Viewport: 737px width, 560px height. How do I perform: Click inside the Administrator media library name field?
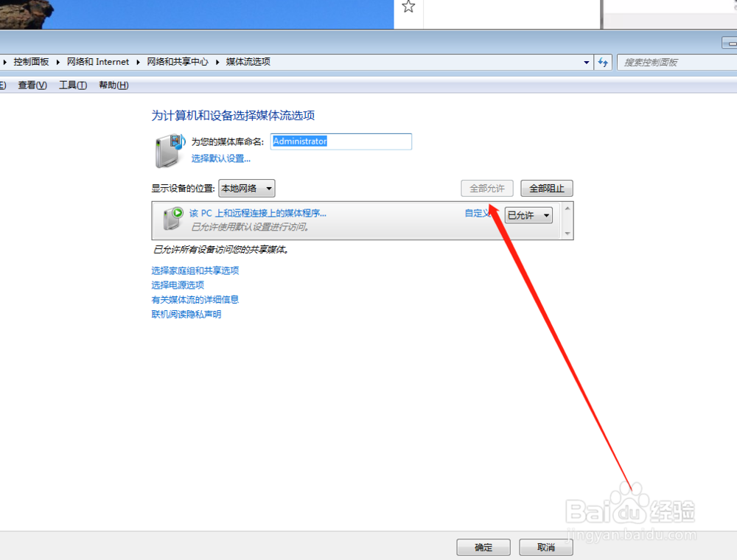(x=339, y=141)
